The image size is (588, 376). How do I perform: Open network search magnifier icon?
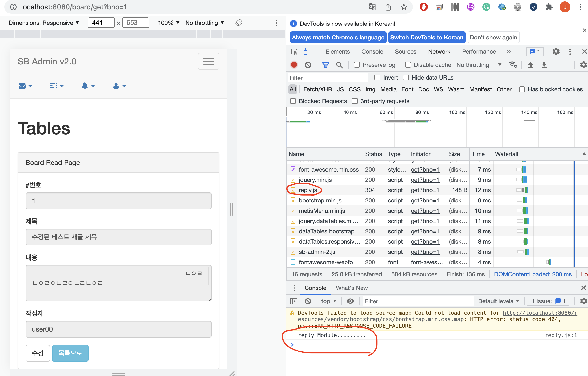pyautogui.click(x=339, y=65)
